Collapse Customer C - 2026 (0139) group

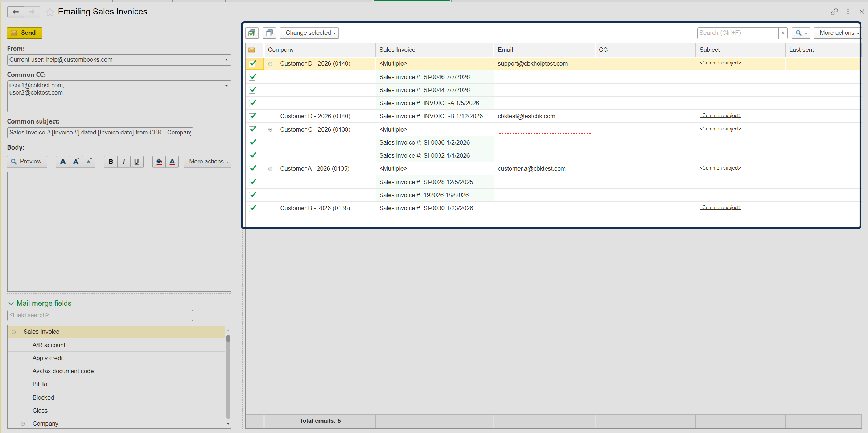pos(270,129)
